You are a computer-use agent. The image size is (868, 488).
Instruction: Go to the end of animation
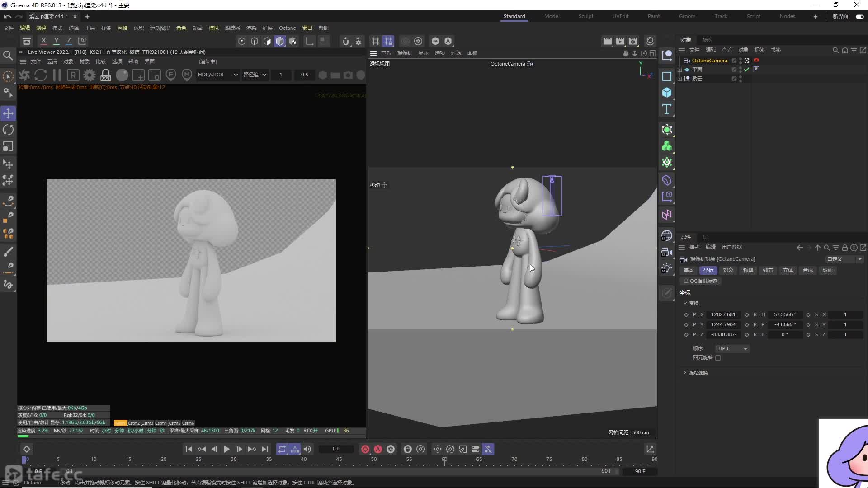pyautogui.click(x=265, y=449)
